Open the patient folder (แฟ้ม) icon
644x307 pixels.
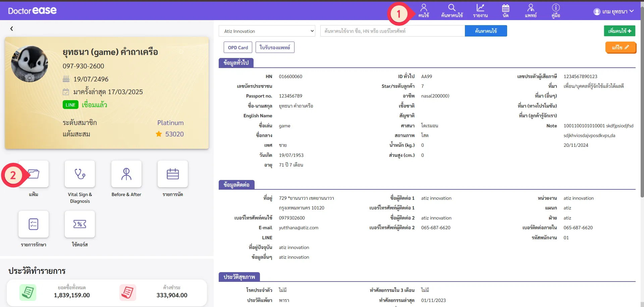[x=34, y=174]
